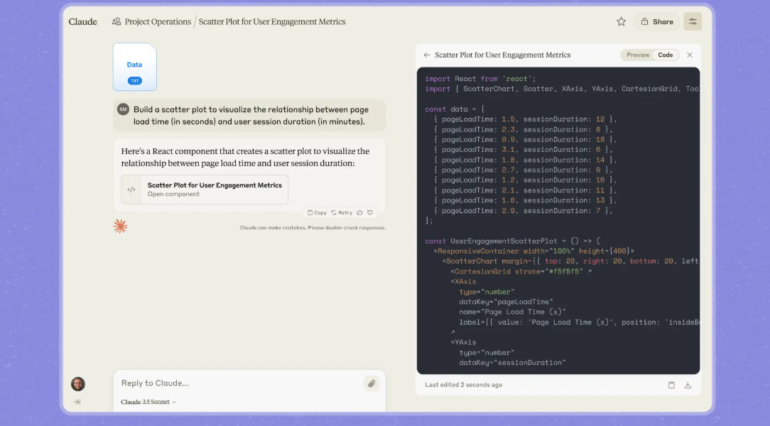Download the artifact file
Image resolution: width=770 pixels, height=426 pixels.
tap(688, 385)
